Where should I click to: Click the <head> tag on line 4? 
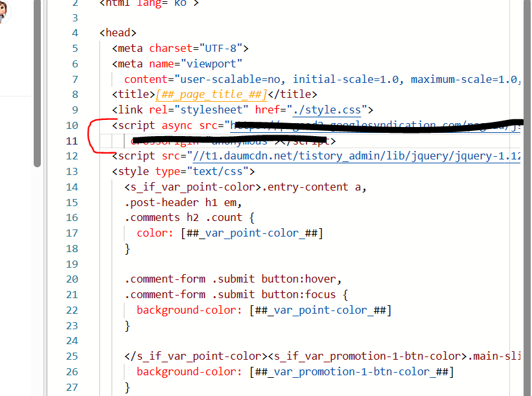click(118, 33)
